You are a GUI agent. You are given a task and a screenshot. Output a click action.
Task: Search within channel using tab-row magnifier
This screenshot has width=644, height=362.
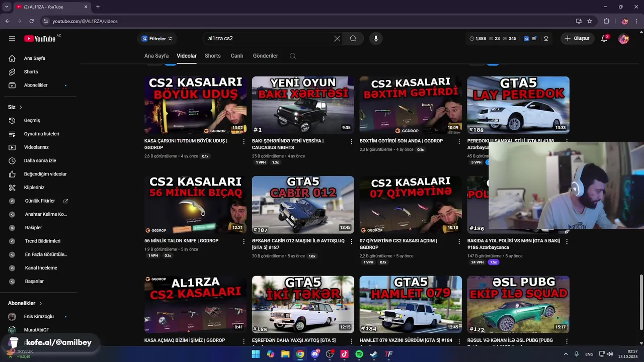click(293, 56)
